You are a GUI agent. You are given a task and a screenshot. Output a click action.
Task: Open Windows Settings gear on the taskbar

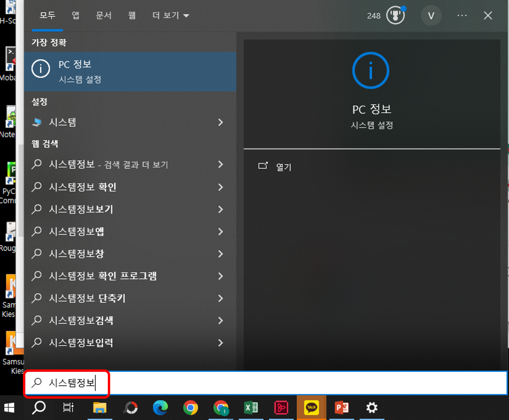pos(372,408)
